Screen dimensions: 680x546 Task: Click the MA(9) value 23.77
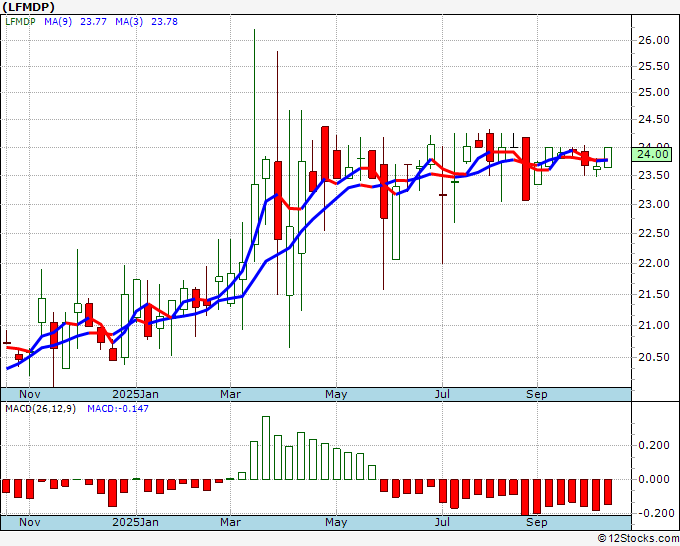[x=93, y=22]
